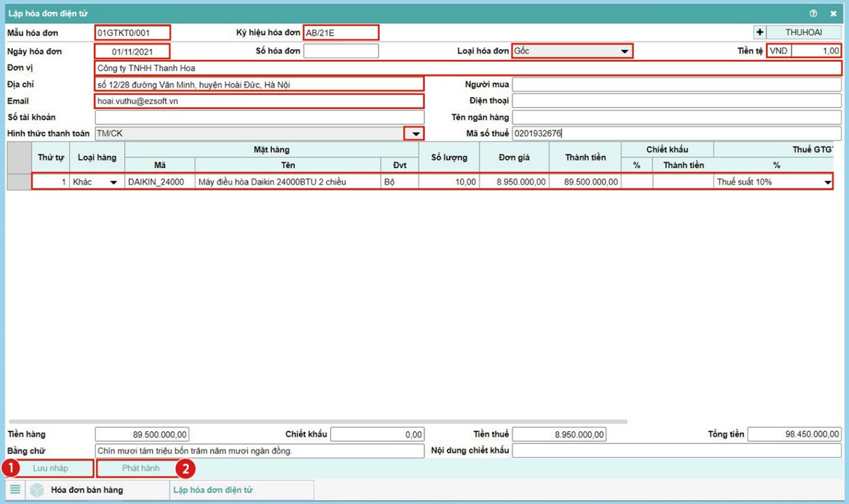Expand the Loại hàng dropdown in row 1
The height and width of the screenshot is (504, 849).
pyautogui.click(x=113, y=182)
